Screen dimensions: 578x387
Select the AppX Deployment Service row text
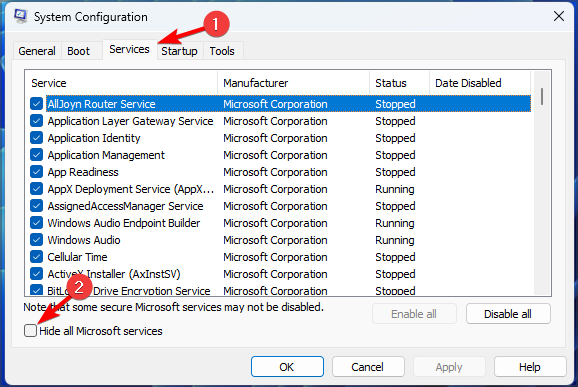point(131,189)
